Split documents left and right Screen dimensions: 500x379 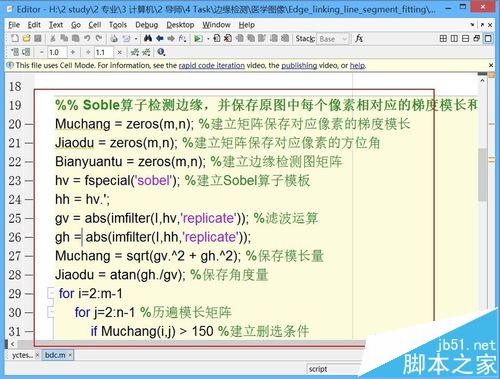(454, 38)
